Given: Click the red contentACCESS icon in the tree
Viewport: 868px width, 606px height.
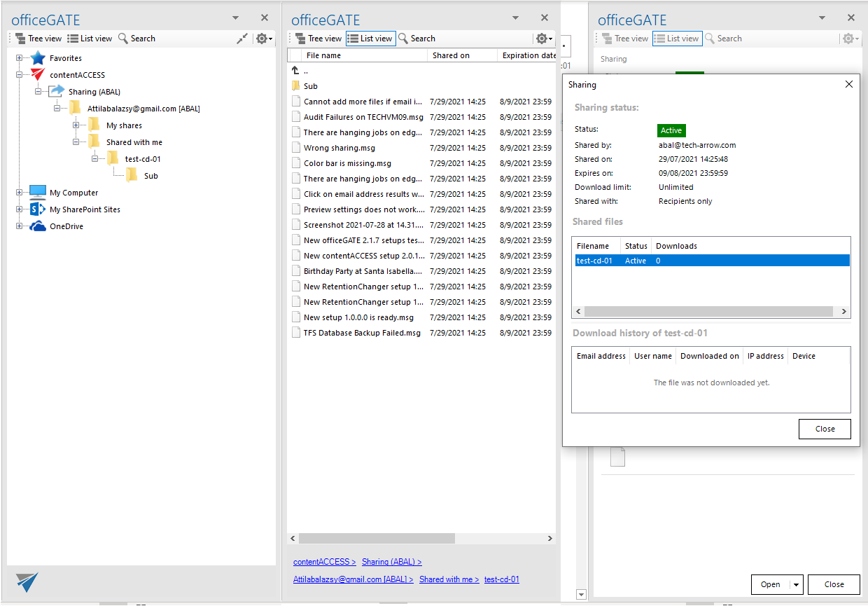Looking at the screenshot, I should pyautogui.click(x=39, y=74).
